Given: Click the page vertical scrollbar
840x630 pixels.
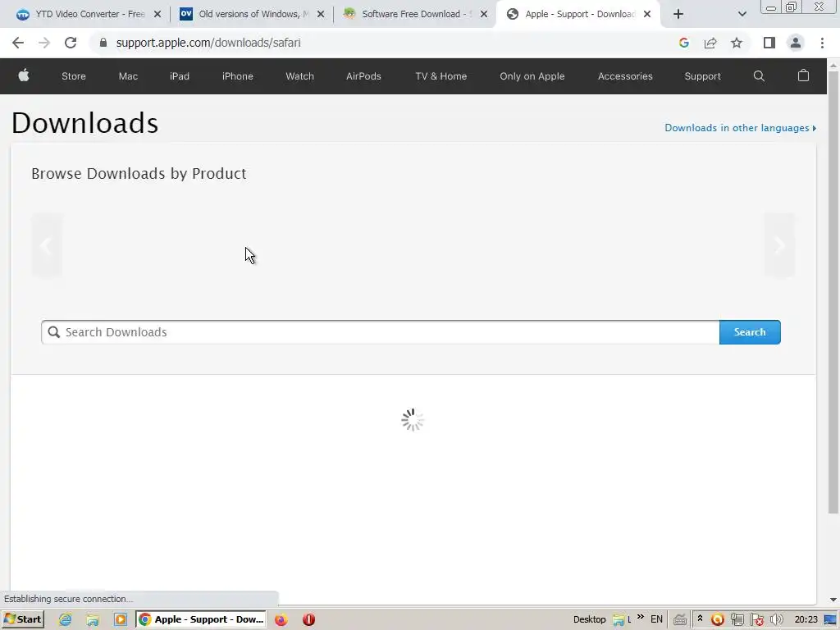Looking at the screenshot, I should 833,292.
